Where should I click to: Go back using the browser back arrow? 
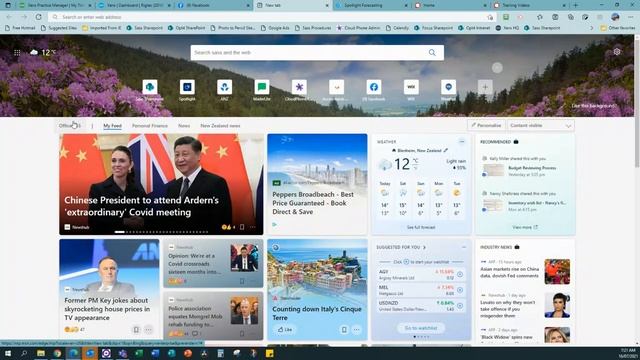click(9, 17)
